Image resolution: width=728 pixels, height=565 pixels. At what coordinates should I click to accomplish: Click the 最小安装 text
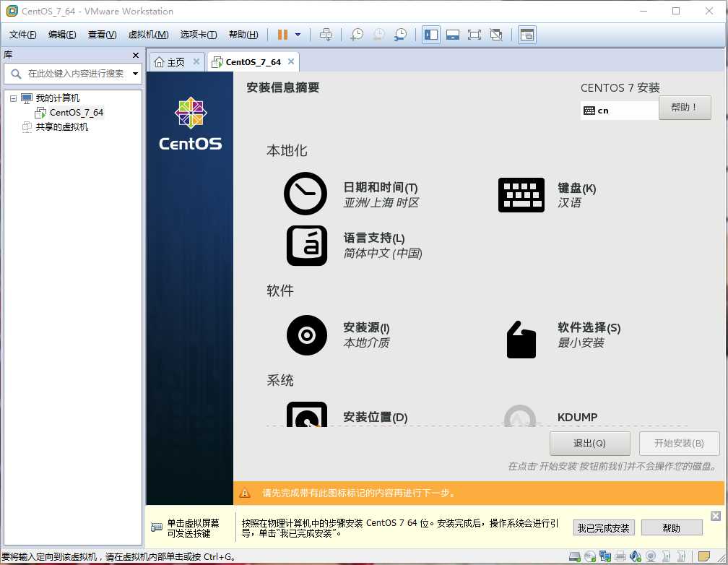[x=581, y=343]
